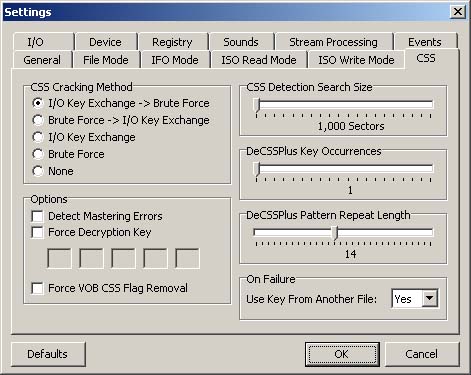Switch to the I/O tab
Viewport: 471px width, 375px height.
[x=43, y=42]
